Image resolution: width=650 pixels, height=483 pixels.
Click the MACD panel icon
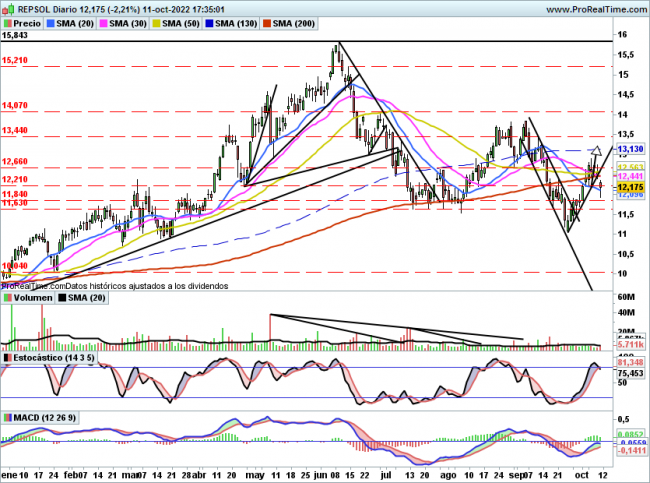[7, 416]
